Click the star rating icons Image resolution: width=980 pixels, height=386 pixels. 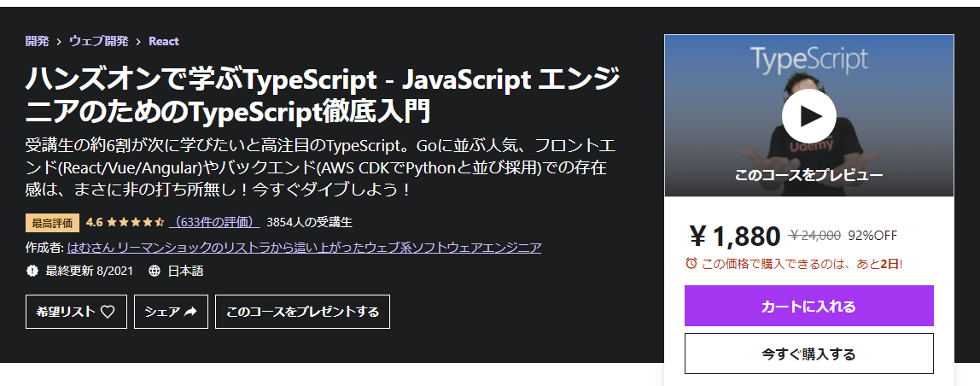point(136,221)
